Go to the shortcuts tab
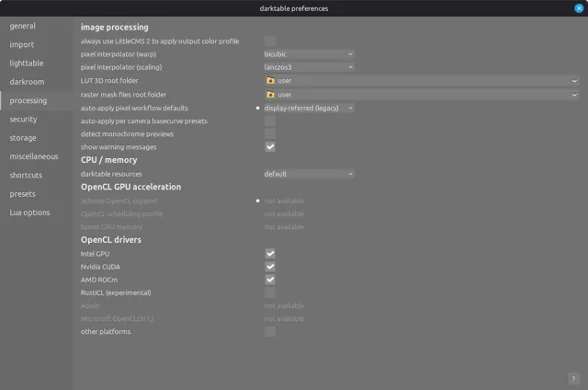 click(x=26, y=175)
